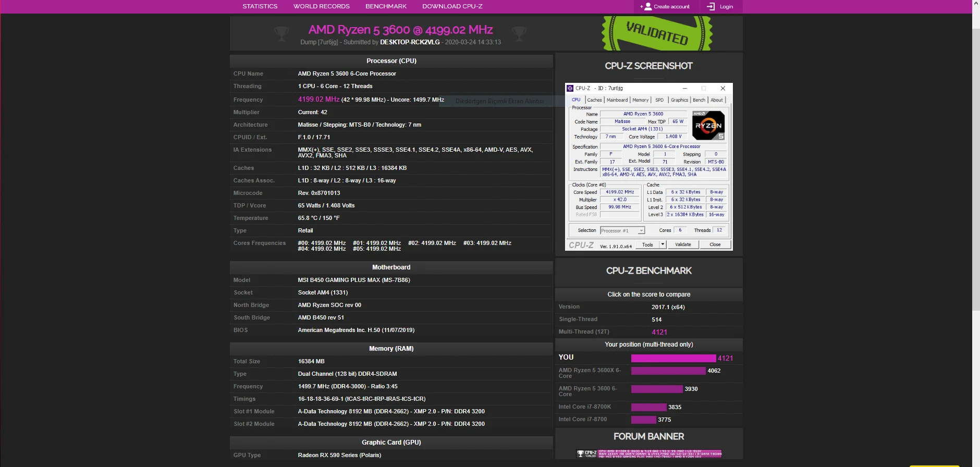Click the Frequency value 4199.02 MHz in Processor table

pyautogui.click(x=318, y=99)
